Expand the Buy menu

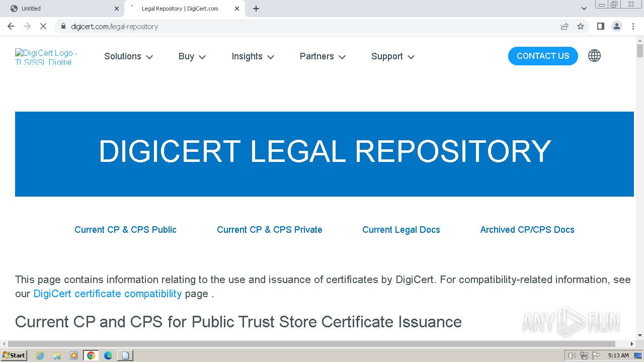(192, 56)
